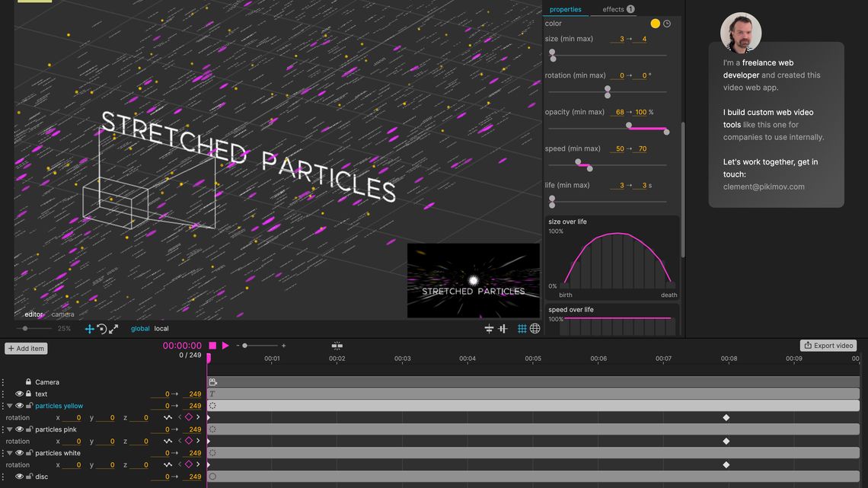Collapse the particles yellow layer
The width and height of the screenshot is (868, 488).
10,406
